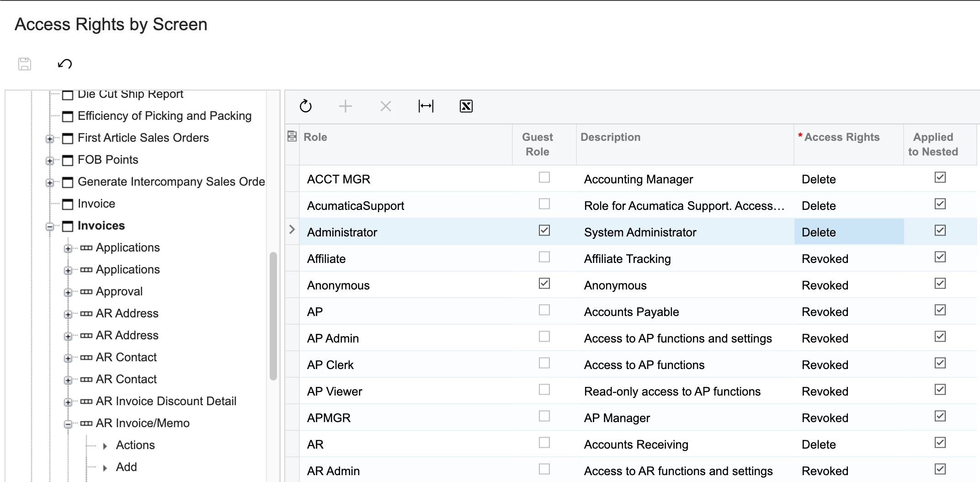Click the Undo (cancel) arrow icon
Screen dimensions: 980x482
pyautogui.click(x=65, y=64)
